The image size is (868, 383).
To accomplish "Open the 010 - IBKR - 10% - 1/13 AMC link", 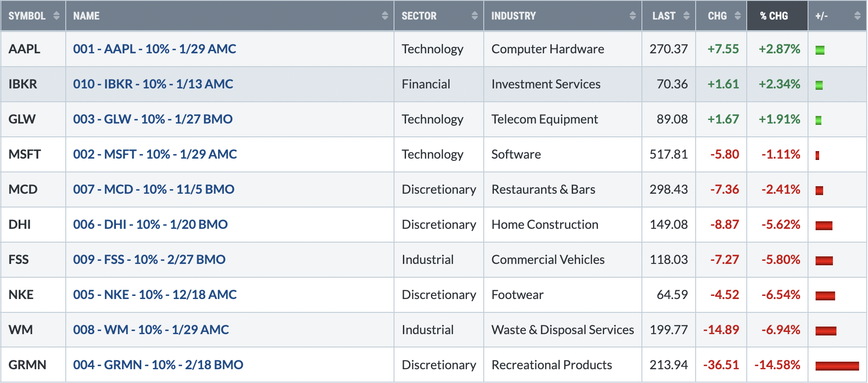I will pyautogui.click(x=153, y=84).
